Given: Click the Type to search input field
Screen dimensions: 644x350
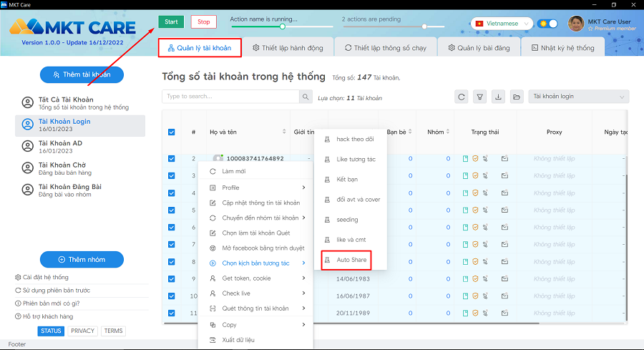Looking at the screenshot, I should pos(231,97).
